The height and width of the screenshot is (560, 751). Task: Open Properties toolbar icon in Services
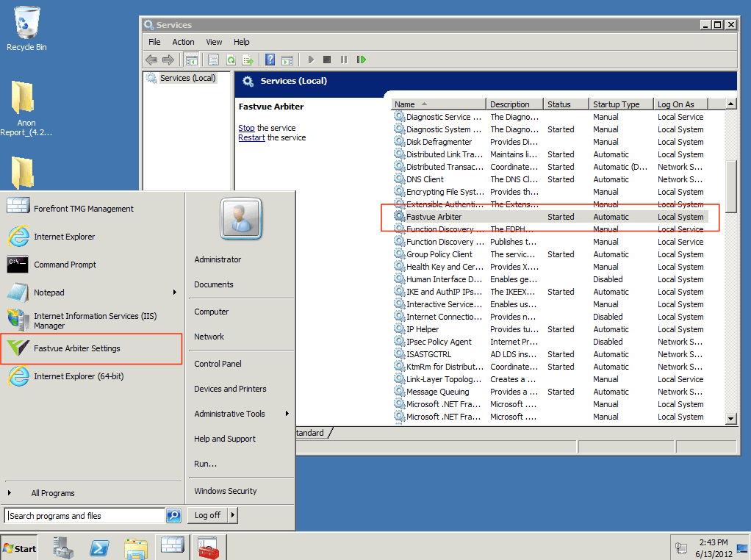(214, 60)
